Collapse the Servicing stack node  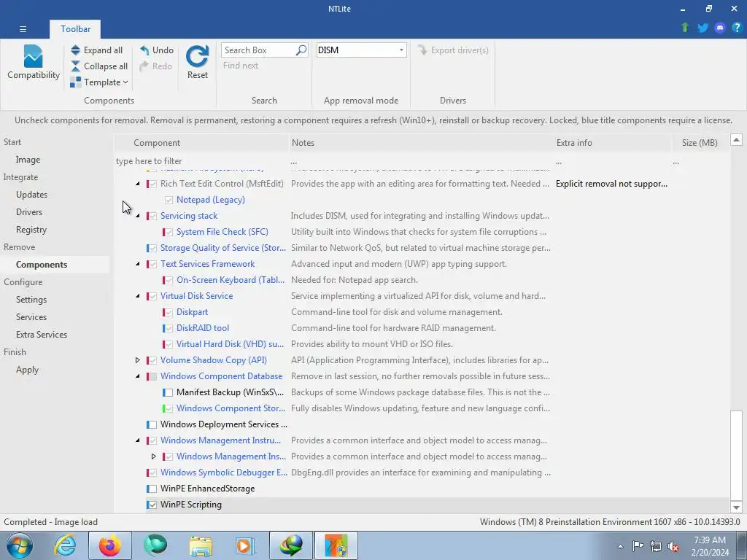[x=138, y=216]
